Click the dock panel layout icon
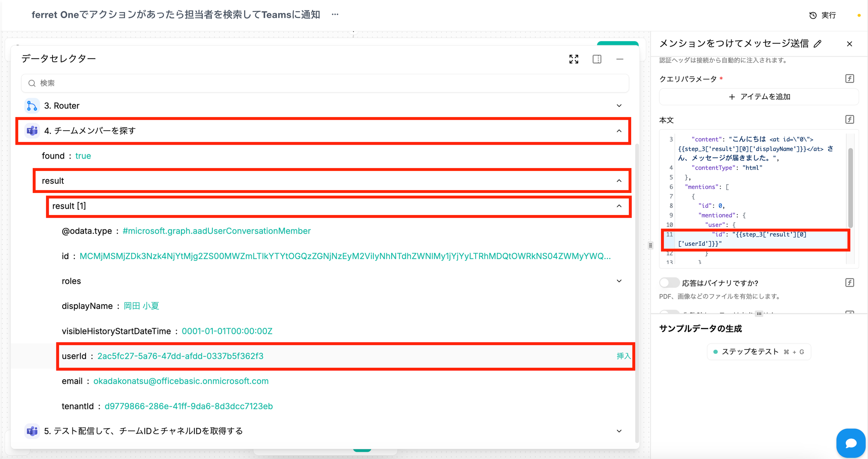Screen dimensions: 868x459 pos(597,59)
